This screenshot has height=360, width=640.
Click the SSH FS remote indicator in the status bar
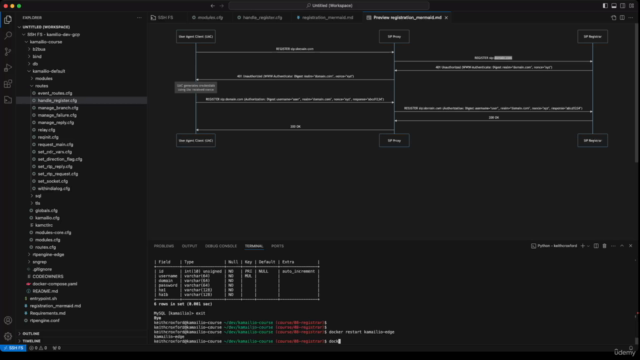click(13, 348)
